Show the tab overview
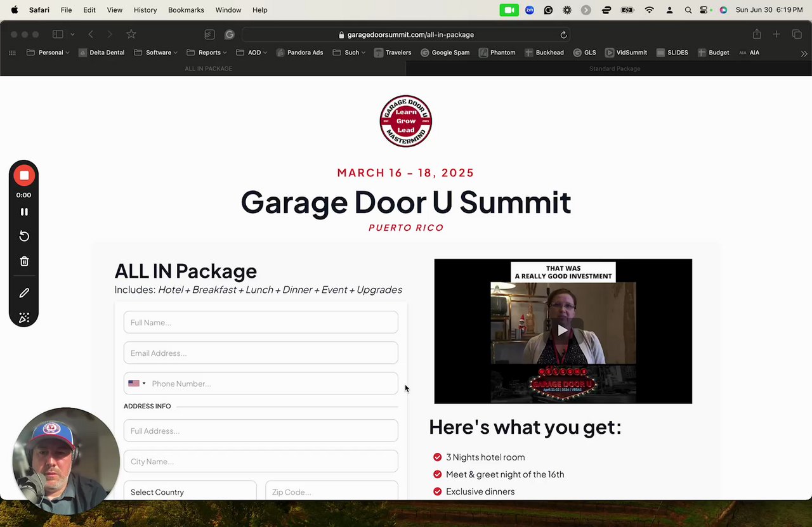 pyautogui.click(x=797, y=34)
